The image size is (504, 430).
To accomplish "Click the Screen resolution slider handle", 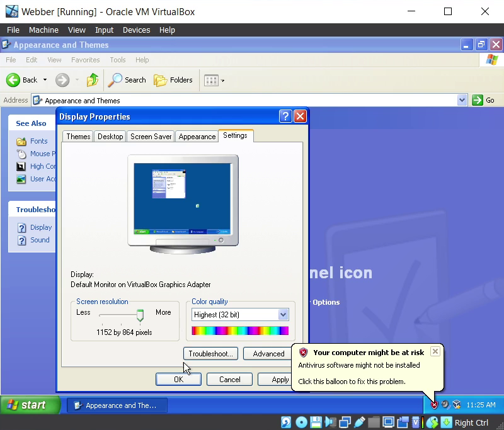I will click(140, 315).
